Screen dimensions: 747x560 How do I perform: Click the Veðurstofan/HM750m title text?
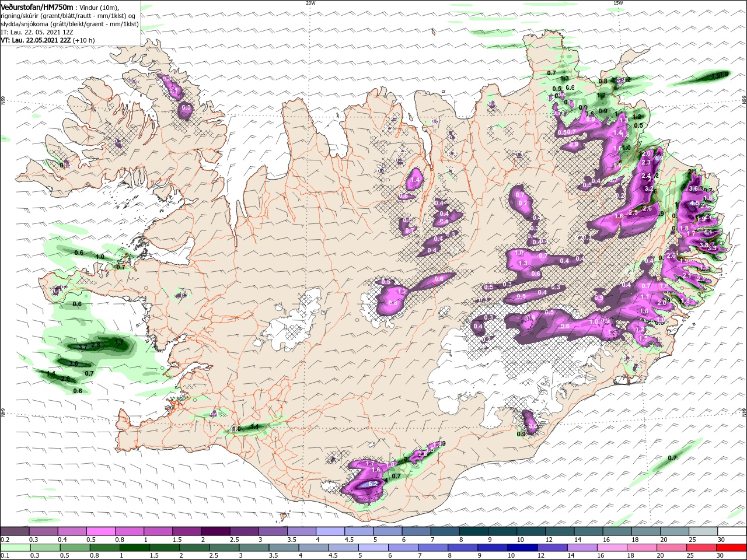[x=37, y=6]
